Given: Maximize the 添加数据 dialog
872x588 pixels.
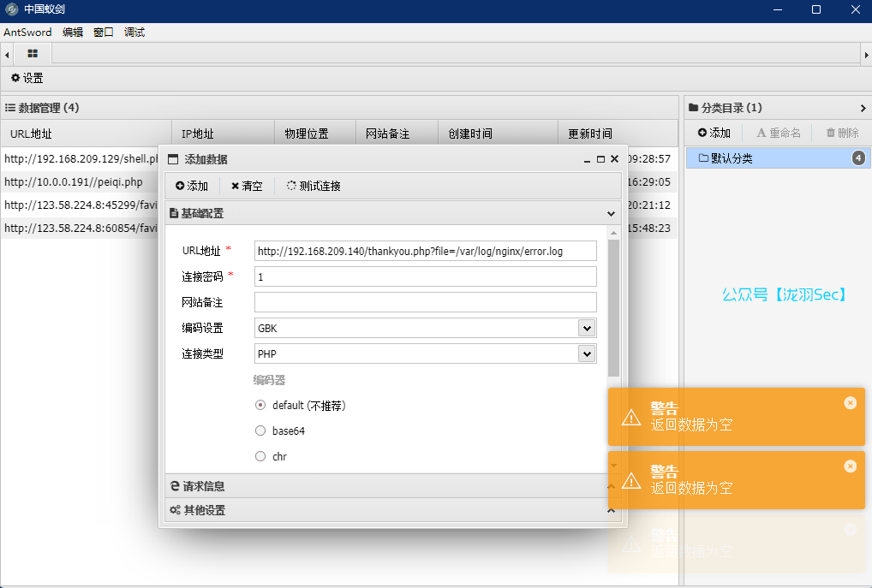Looking at the screenshot, I should click(600, 159).
